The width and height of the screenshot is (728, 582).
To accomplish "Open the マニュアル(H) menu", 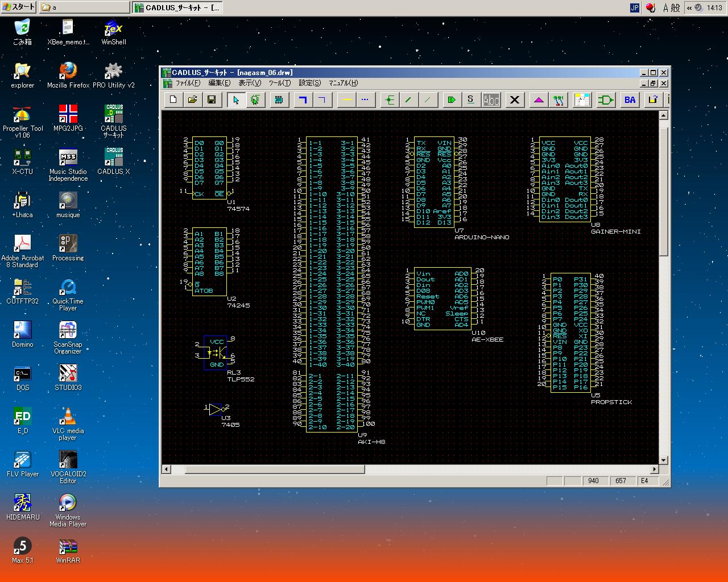I will click(x=344, y=83).
